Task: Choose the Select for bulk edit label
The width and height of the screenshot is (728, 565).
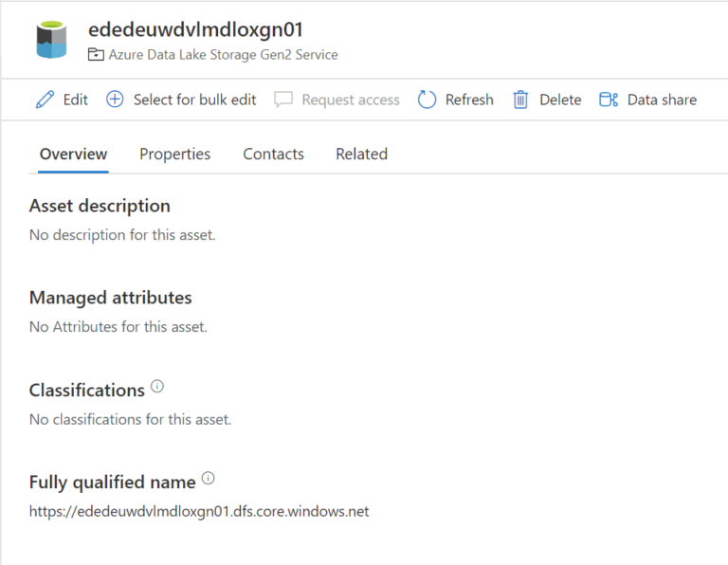Action: (195, 100)
